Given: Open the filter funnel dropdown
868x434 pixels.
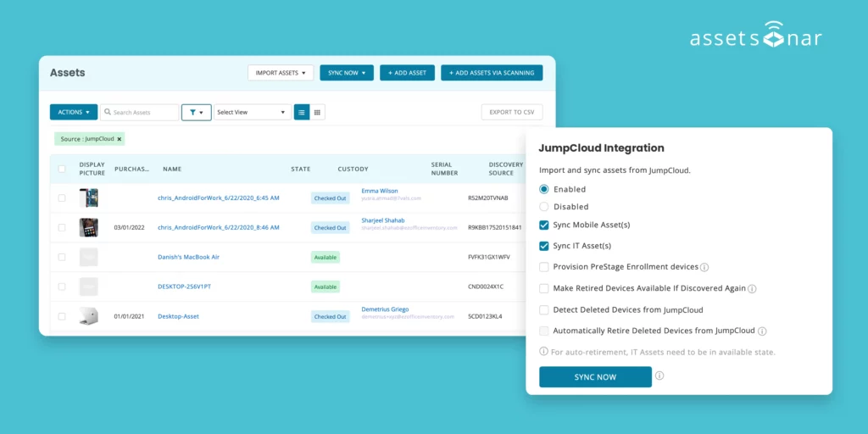Looking at the screenshot, I should click(196, 112).
